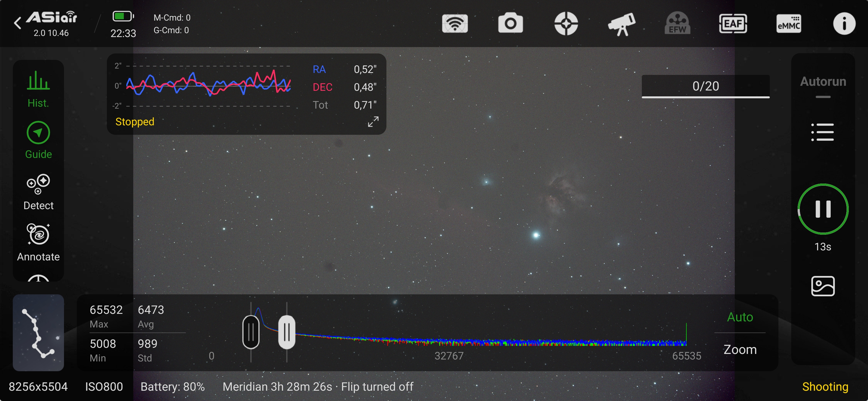Image resolution: width=868 pixels, height=401 pixels.
Task: Open eMMC storage settings
Action: click(x=788, y=24)
